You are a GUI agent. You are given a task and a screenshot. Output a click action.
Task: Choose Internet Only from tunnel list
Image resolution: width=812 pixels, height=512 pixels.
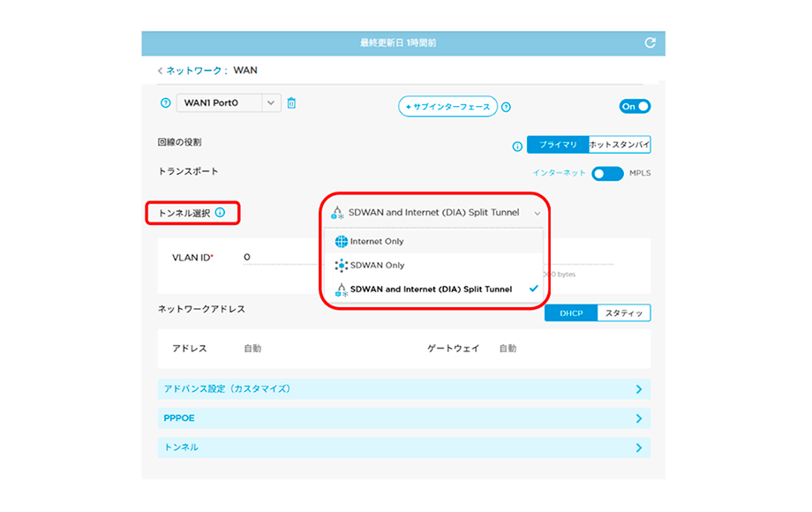377,241
